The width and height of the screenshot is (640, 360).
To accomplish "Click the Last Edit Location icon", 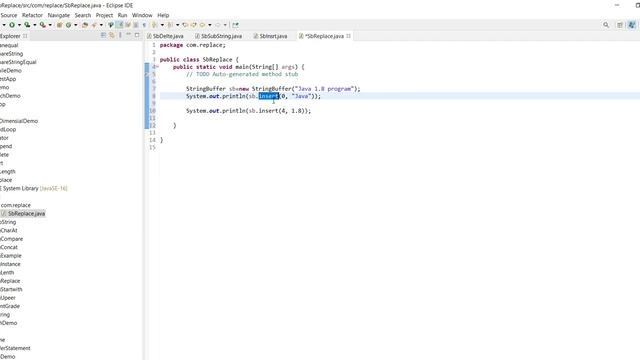I will (185, 25).
